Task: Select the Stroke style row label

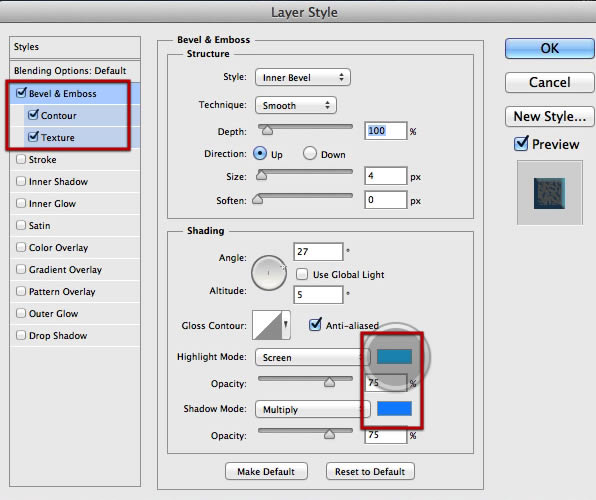Action: pyautogui.click(x=43, y=160)
